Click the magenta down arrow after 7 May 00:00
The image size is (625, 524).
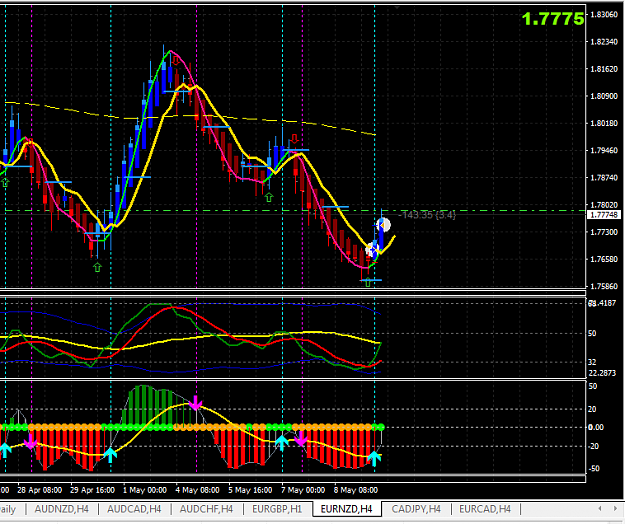301,439
